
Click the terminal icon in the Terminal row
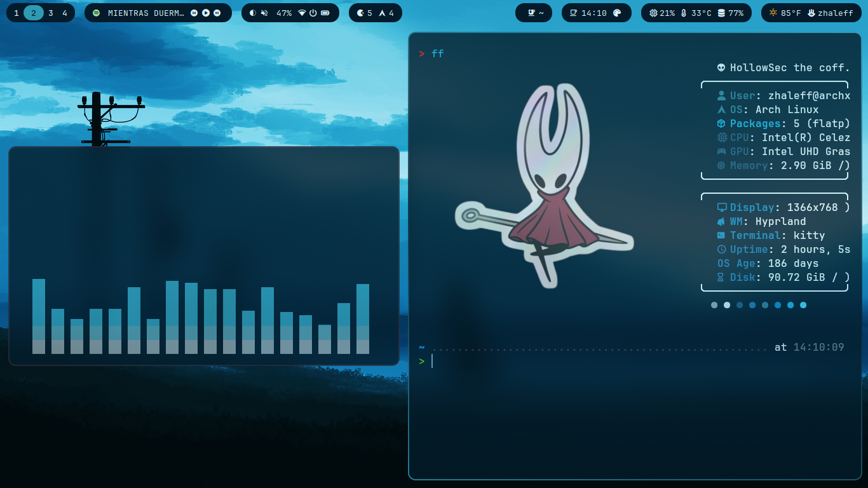(721, 235)
